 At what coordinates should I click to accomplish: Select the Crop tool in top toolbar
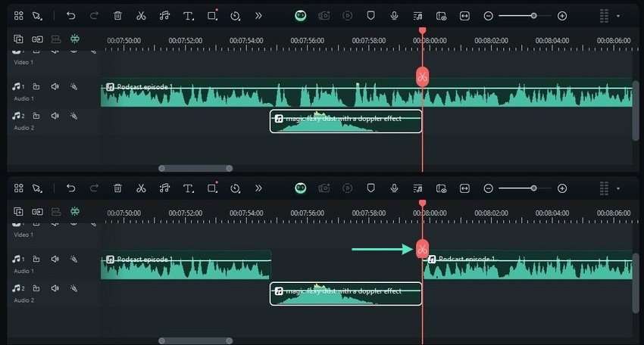point(212,16)
